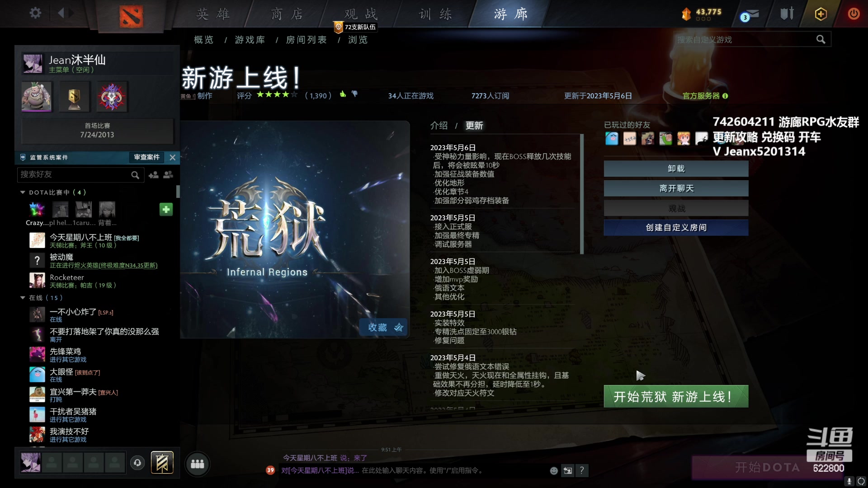
Task: Collapse the DOTA比赛中 friends section
Action: [22, 192]
